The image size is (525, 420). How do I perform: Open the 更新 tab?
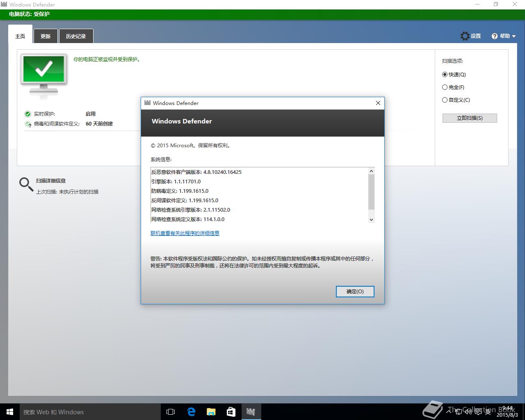46,36
